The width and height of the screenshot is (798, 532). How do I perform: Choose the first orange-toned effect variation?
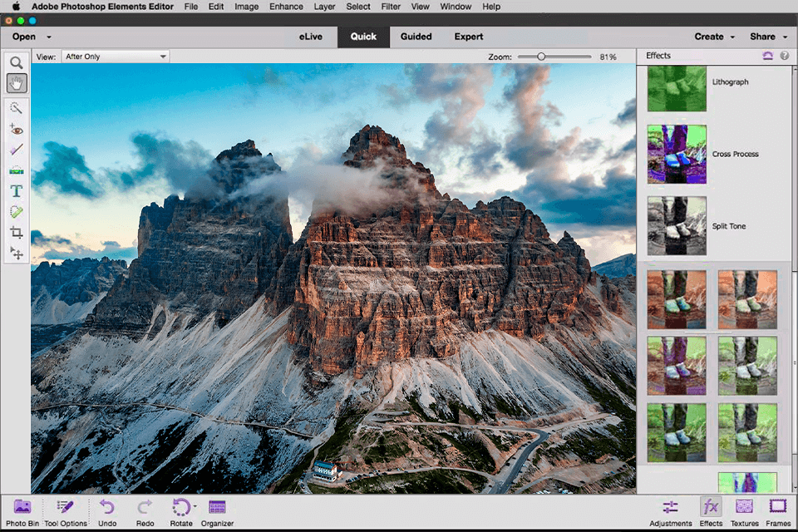tap(677, 299)
